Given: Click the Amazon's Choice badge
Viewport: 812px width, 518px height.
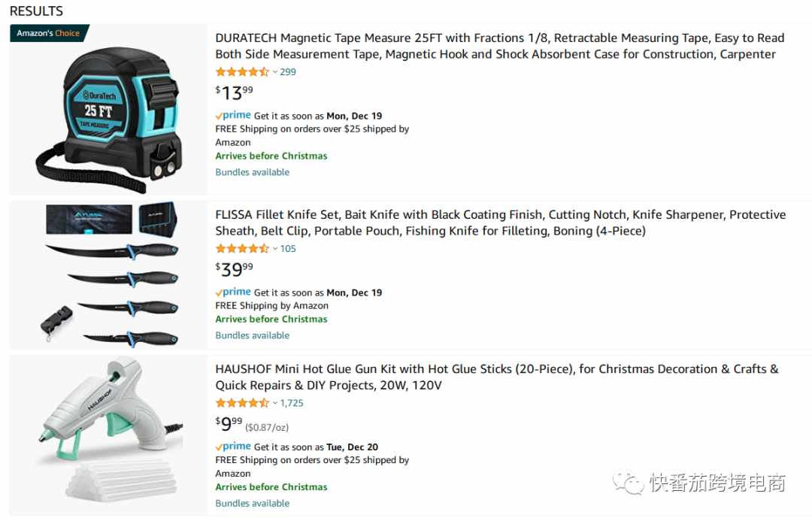Looking at the screenshot, I should tap(49, 33).
